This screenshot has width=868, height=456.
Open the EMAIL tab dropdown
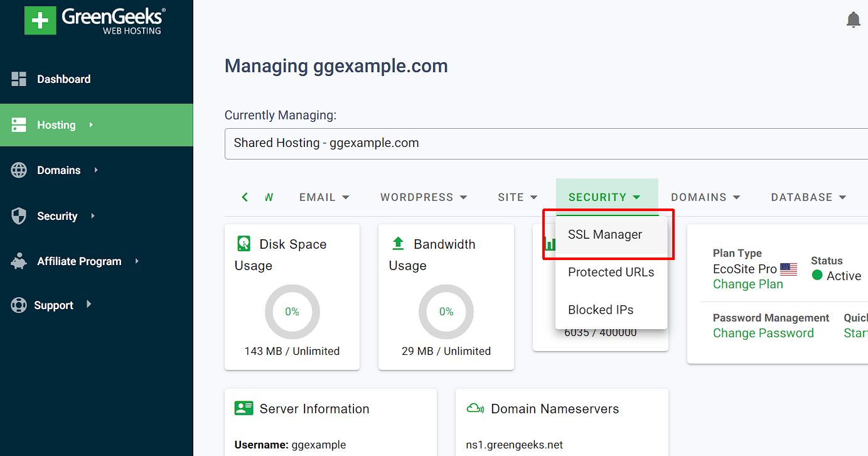[x=324, y=197]
